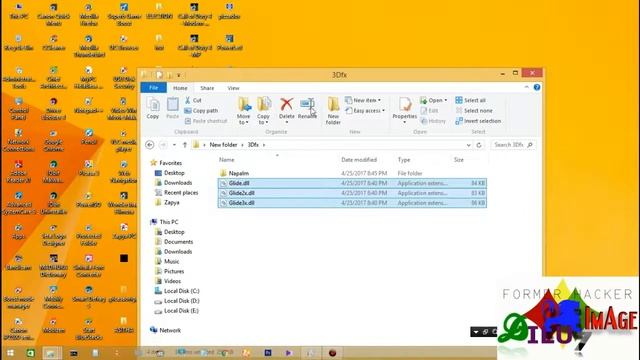
Task: Go up one folder level
Action: tap(184, 145)
